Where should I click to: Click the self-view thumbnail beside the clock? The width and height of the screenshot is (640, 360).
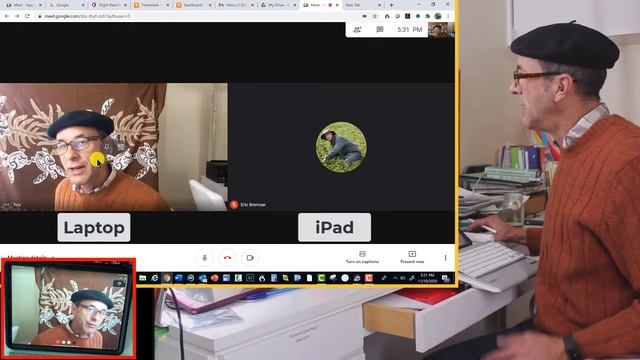[x=441, y=30]
